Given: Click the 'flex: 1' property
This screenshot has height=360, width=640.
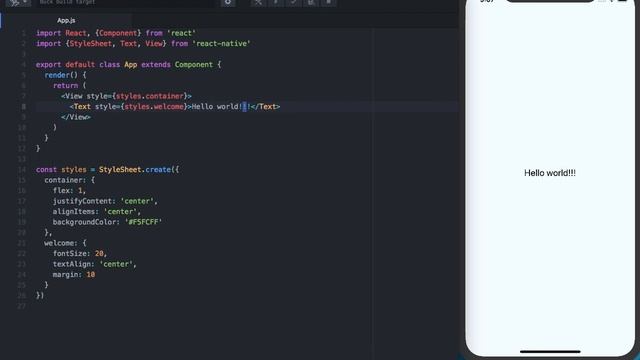Looking at the screenshot, I should 68,191.
